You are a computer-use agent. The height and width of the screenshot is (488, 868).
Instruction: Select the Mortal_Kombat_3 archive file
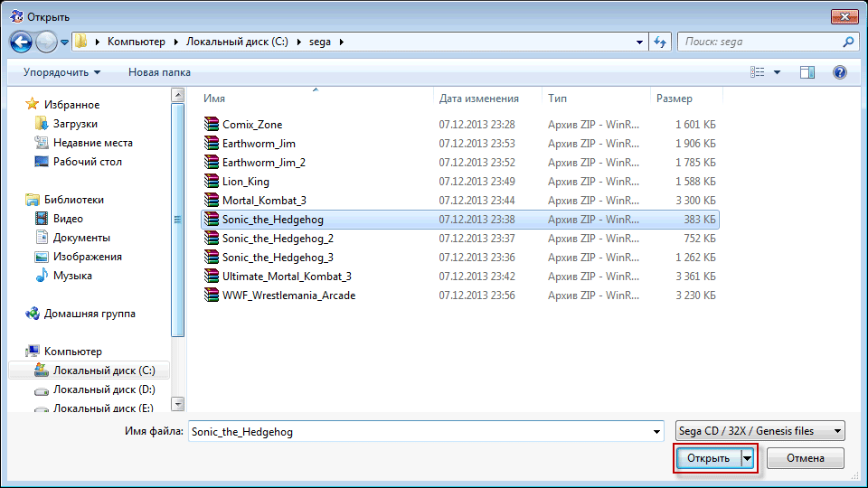[263, 201]
